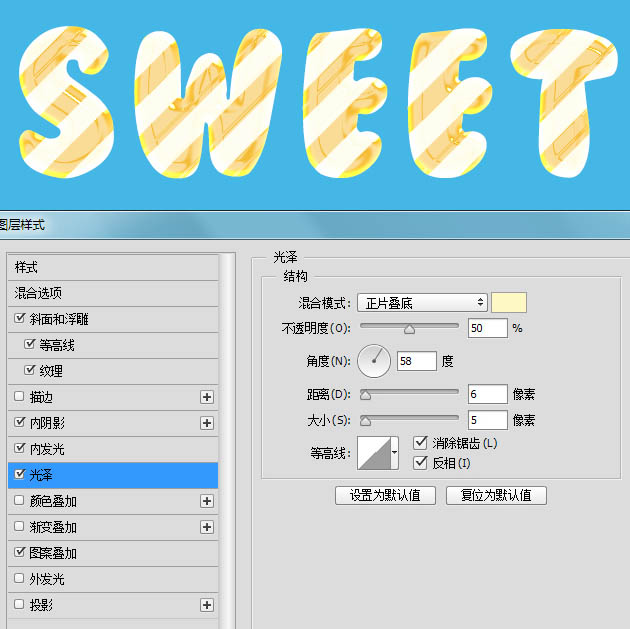
Task: Select 样式 in the left list
Action: pyautogui.click(x=113, y=268)
